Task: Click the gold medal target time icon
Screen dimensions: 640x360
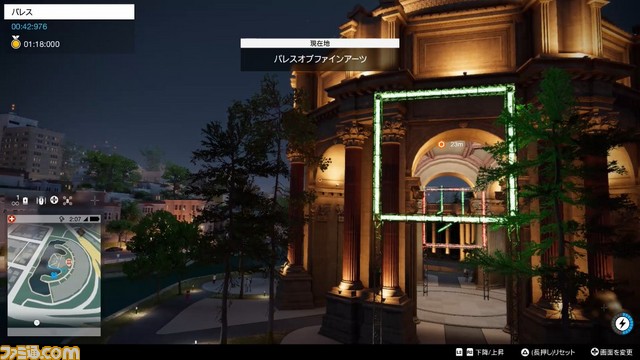Action: [16, 42]
